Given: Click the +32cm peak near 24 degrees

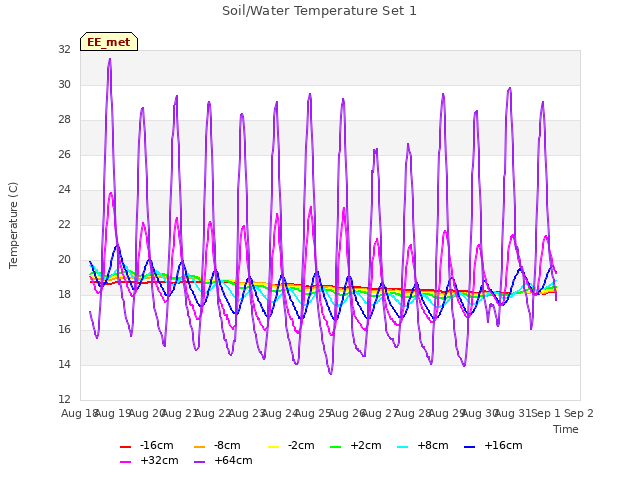Looking at the screenshot, I should tap(111, 193).
